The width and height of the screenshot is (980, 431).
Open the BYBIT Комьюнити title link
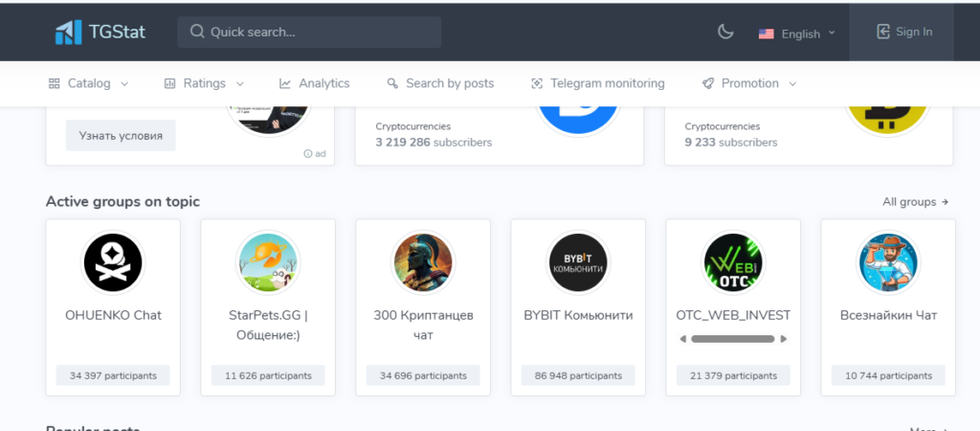(x=578, y=315)
